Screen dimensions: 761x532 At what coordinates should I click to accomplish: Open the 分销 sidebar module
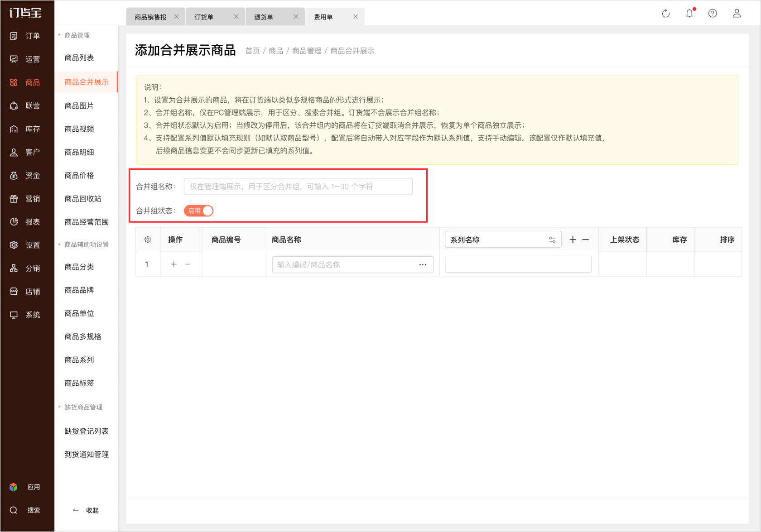coord(25,268)
